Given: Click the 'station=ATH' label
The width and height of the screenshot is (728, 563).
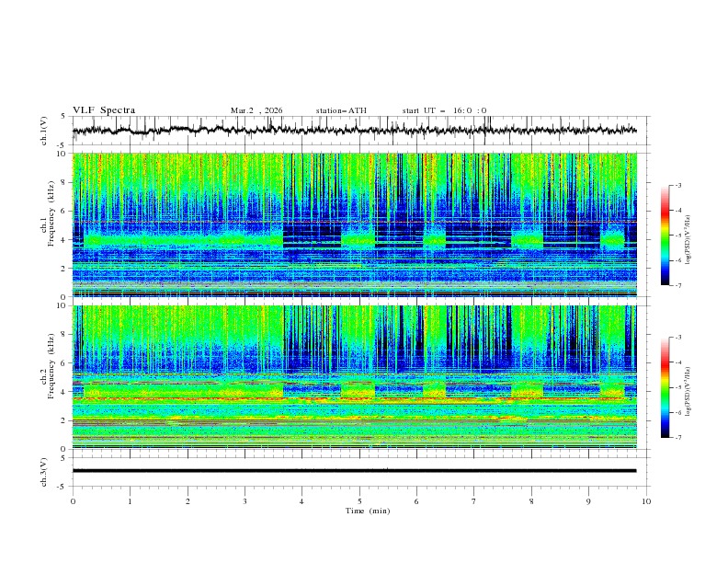Looking at the screenshot, I should tap(341, 110).
